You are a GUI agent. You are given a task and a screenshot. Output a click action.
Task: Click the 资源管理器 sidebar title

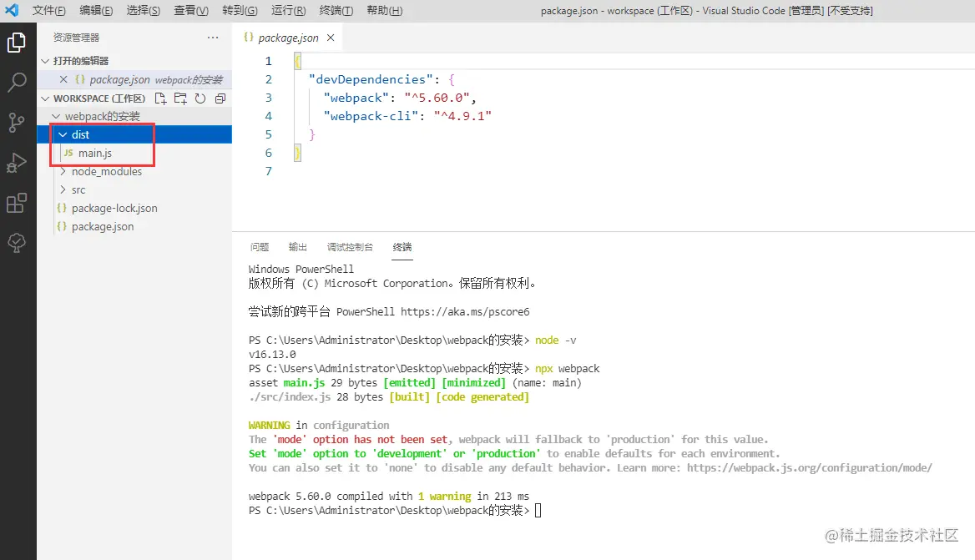76,38
